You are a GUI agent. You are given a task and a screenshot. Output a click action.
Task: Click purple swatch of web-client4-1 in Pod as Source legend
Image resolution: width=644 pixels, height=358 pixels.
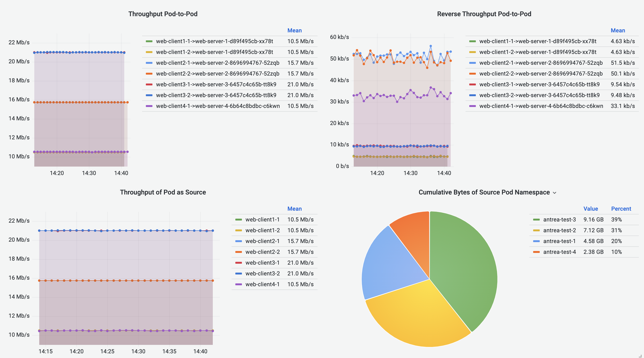pos(238,284)
